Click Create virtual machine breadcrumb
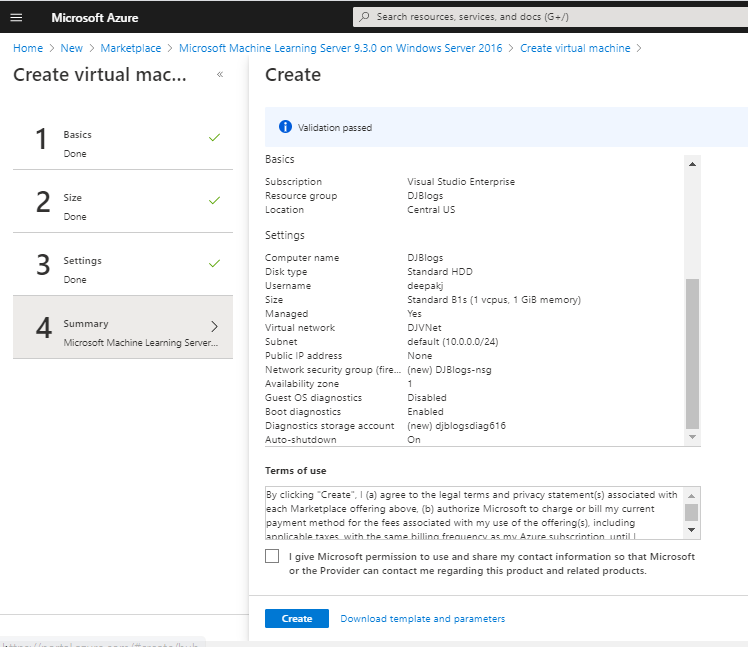The height and width of the screenshot is (647, 748). tap(575, 48)
